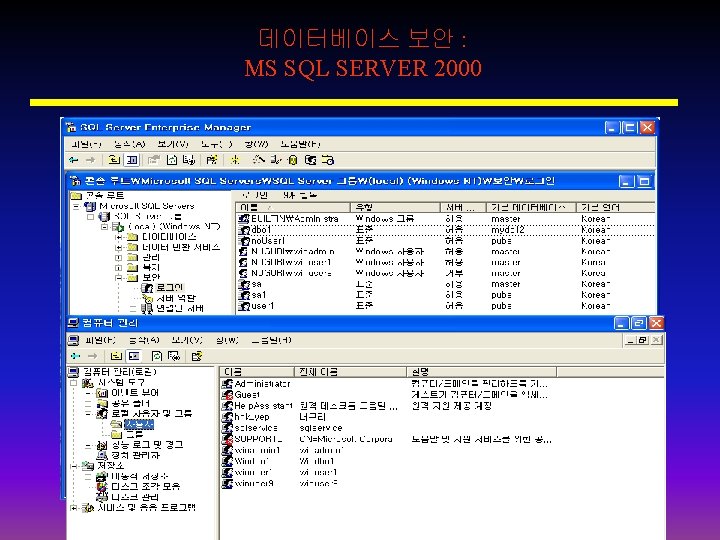Select 디스크 관리 in Computer Management tree
This screenshot has height=540, width=720.
pyautogui.click(x=135, y=497)
